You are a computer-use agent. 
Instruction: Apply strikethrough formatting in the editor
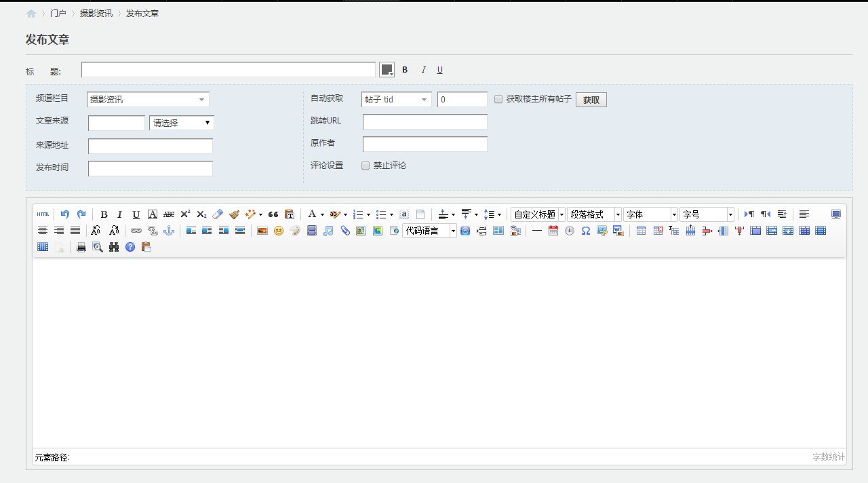[169, 214]
